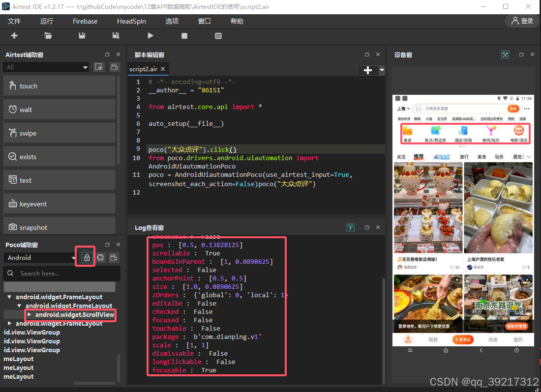Image resolution: width=541 pixels, height=392 pixels.
Task: Click the 登录 login button
Action: (x=522, y=21)
